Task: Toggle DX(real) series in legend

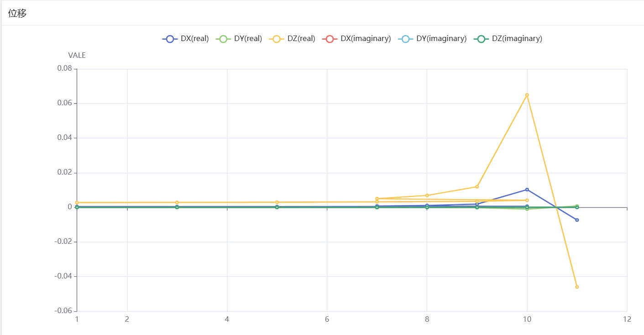Action: 185,39
